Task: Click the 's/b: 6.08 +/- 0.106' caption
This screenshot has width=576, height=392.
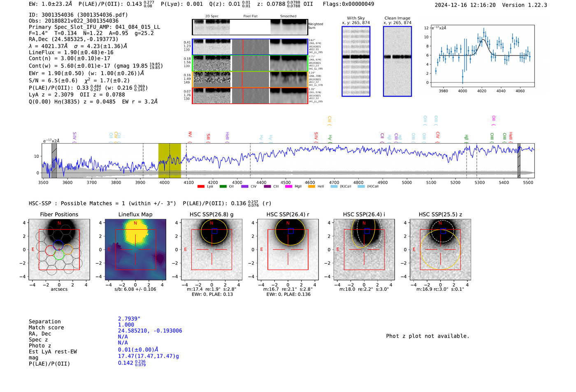Action: tap(135, 289)
